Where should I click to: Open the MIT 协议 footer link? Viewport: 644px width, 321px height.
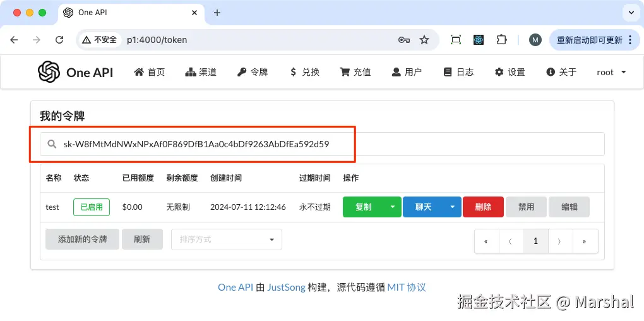coord(407,288)
